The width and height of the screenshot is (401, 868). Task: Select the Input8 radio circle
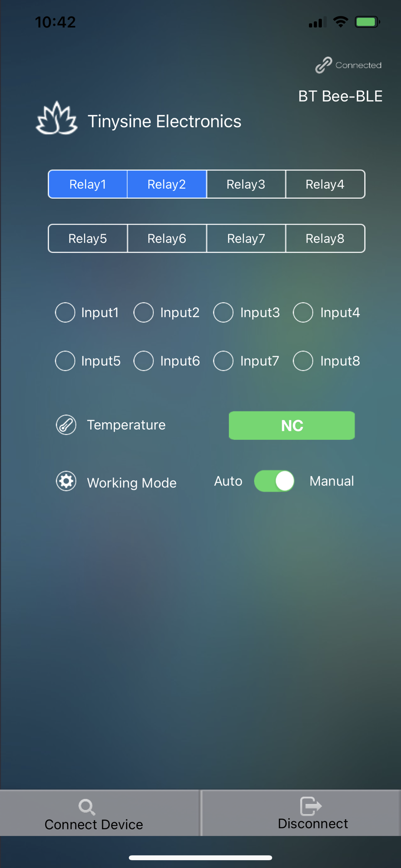tap(303, 361)
